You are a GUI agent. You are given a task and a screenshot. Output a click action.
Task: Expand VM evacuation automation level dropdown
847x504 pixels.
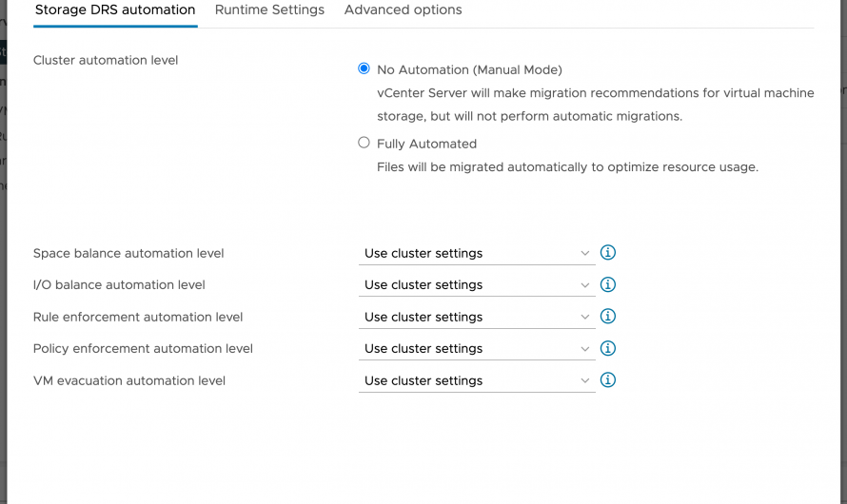477,381
